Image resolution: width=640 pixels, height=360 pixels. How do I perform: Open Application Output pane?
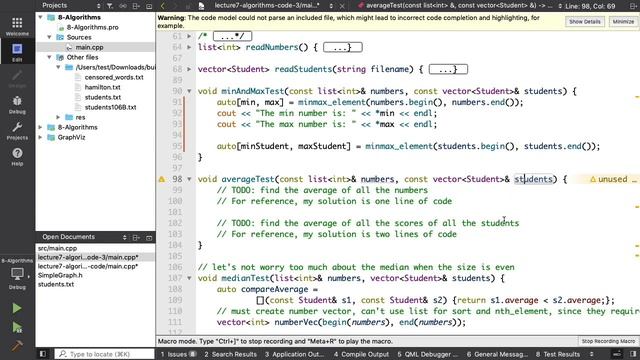pos(294,354)
